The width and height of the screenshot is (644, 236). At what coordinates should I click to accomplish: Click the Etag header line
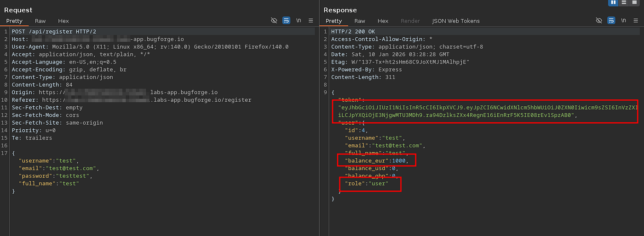(400, 62)
